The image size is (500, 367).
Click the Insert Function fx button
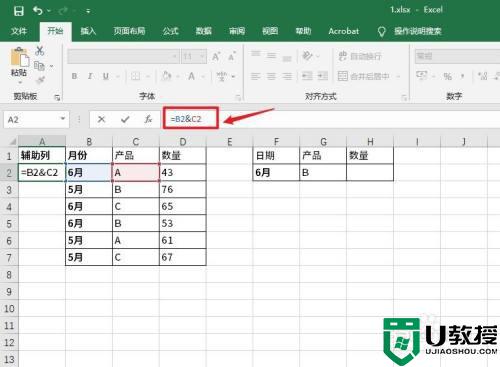pyautogui.click(x=148, y=119)
